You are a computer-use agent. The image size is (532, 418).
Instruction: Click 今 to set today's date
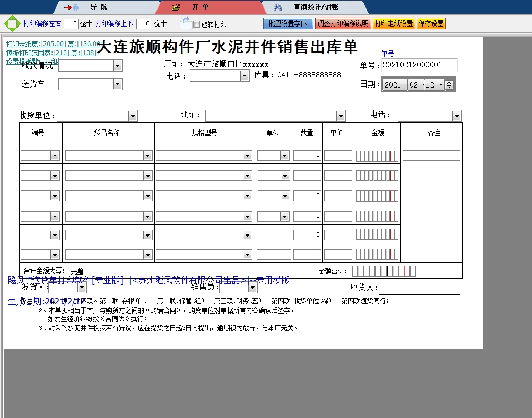coord(450,84)
